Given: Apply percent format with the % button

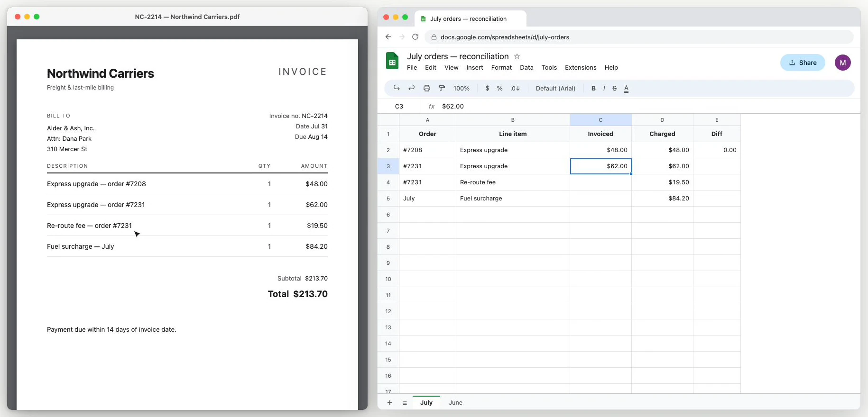Looking at the screenshot, I should click(500, 88).
